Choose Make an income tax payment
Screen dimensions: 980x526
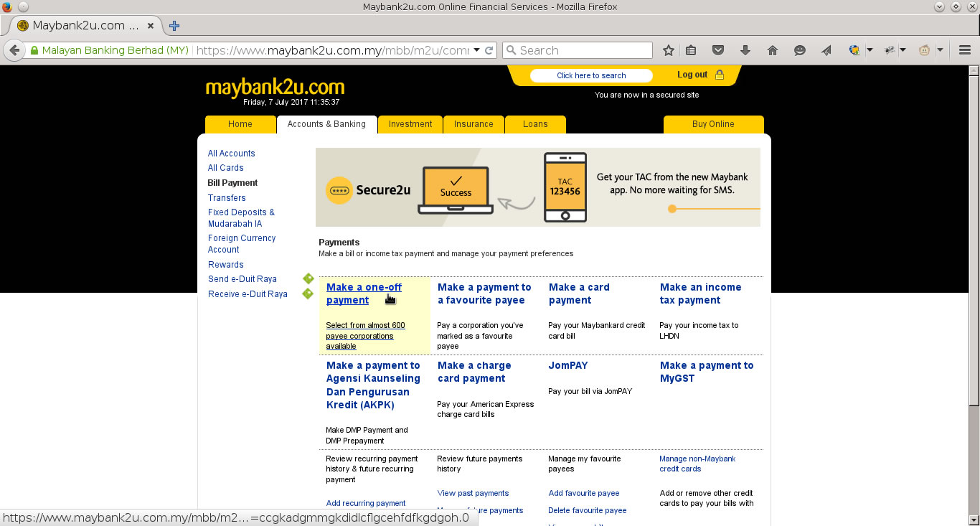coord(700,293)
